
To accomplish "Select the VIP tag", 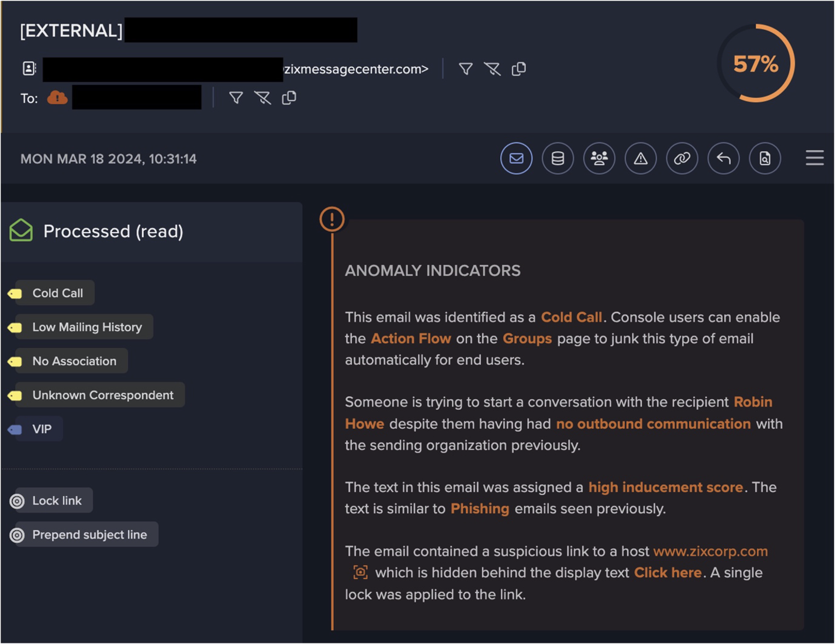I will click(33, 428).
